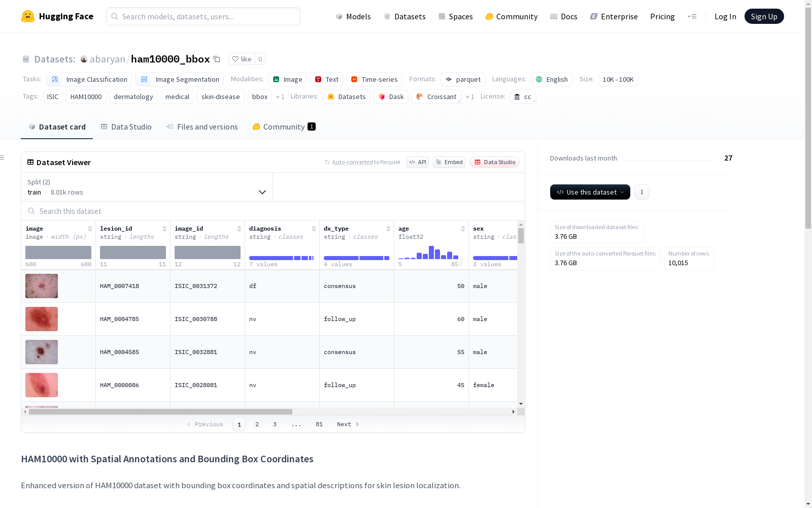Click the Croissant library tag
Screen dimensions: 812x508
click(x=436, y=97)
